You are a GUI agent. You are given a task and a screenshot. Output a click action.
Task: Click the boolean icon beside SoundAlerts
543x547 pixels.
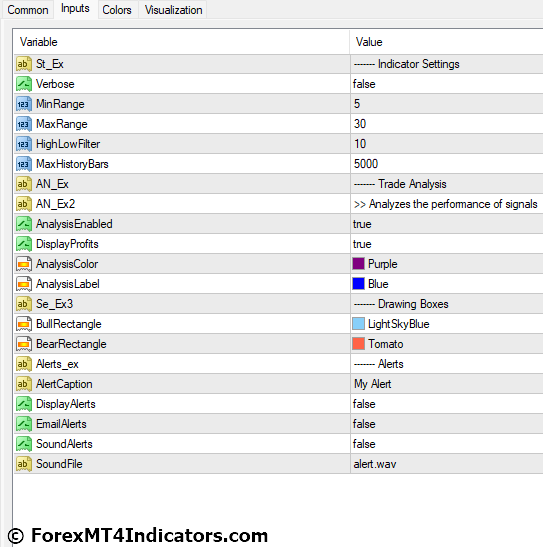tap(23, 444)
